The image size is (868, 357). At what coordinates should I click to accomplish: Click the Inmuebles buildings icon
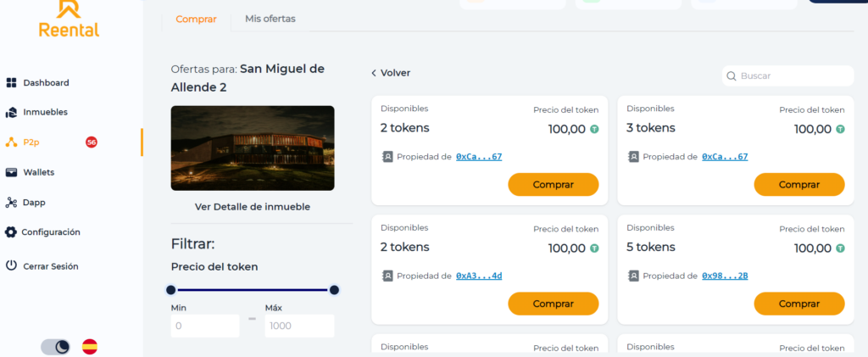[12, 112]
